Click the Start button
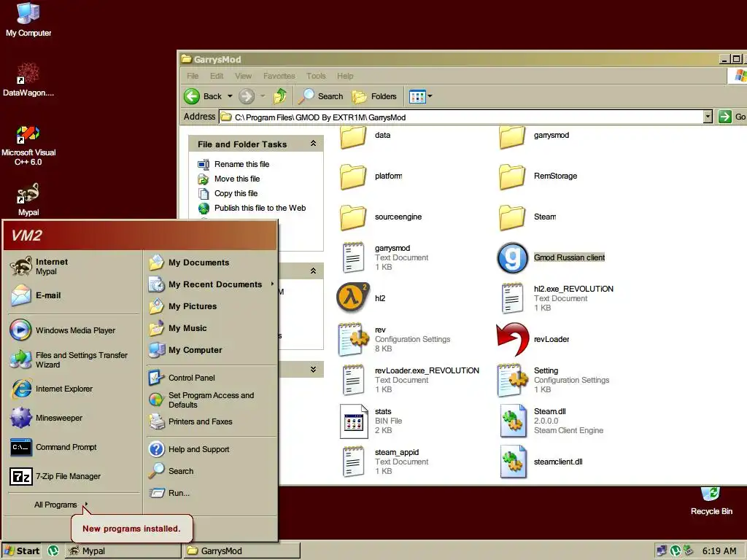This screenshot has width=747, height=560. click(x=21, y=551)
